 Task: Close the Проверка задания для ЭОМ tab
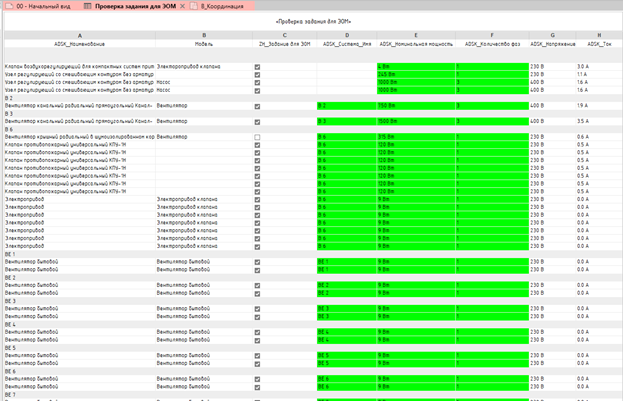tap(182, 6)
